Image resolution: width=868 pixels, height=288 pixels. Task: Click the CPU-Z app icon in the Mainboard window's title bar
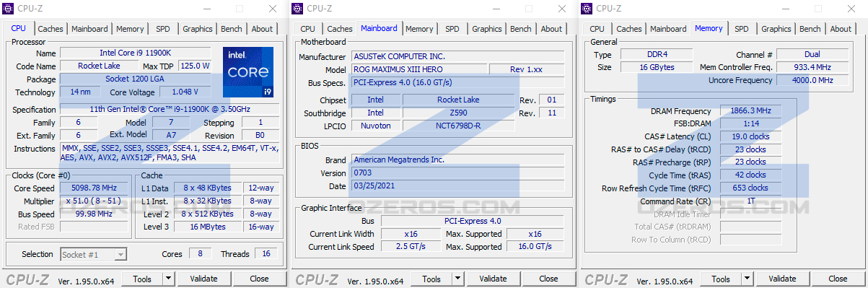click(298, 9)
